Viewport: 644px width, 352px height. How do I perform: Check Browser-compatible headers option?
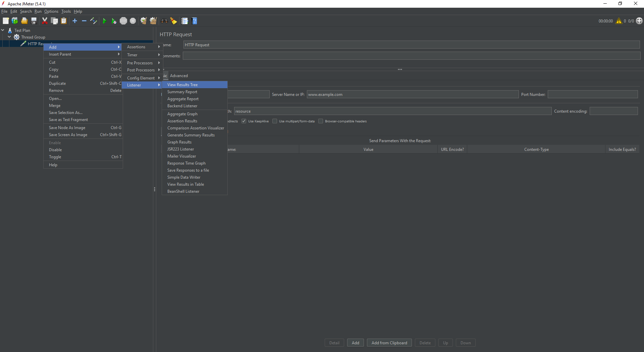[320, 121]
